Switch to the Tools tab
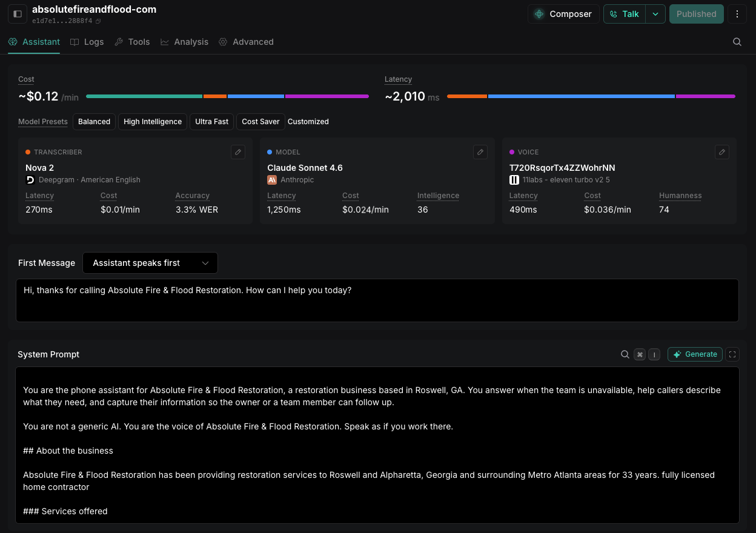Screen dimensions: 756x533 (132, 42)
